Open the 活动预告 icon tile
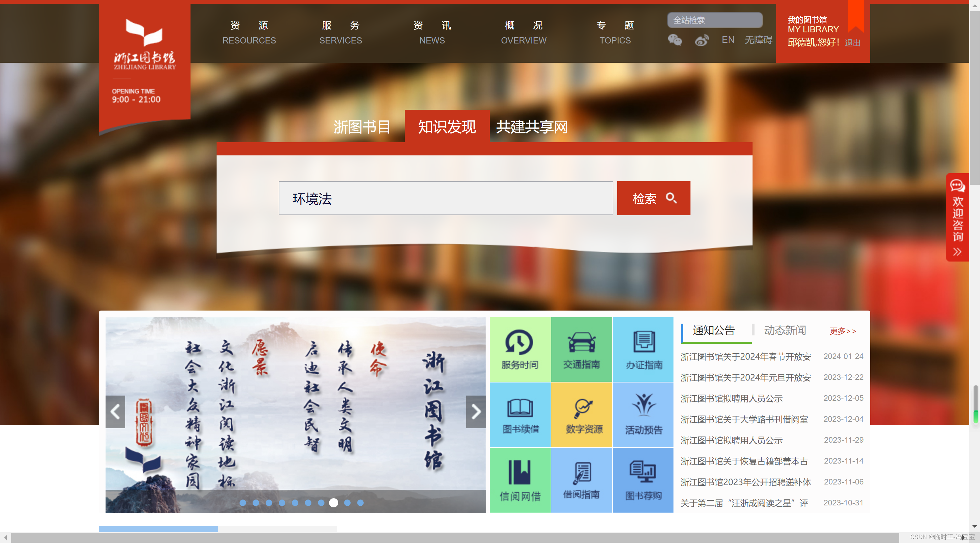 643,415
